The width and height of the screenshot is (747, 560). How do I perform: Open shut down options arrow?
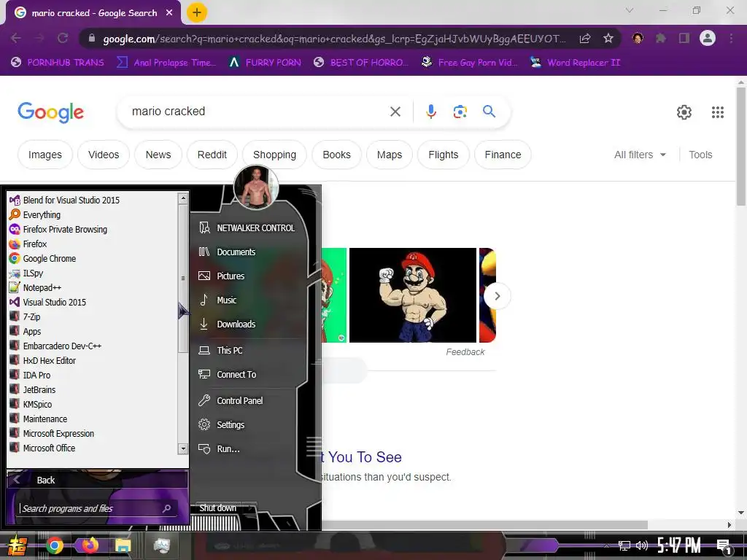pos(251,508)
